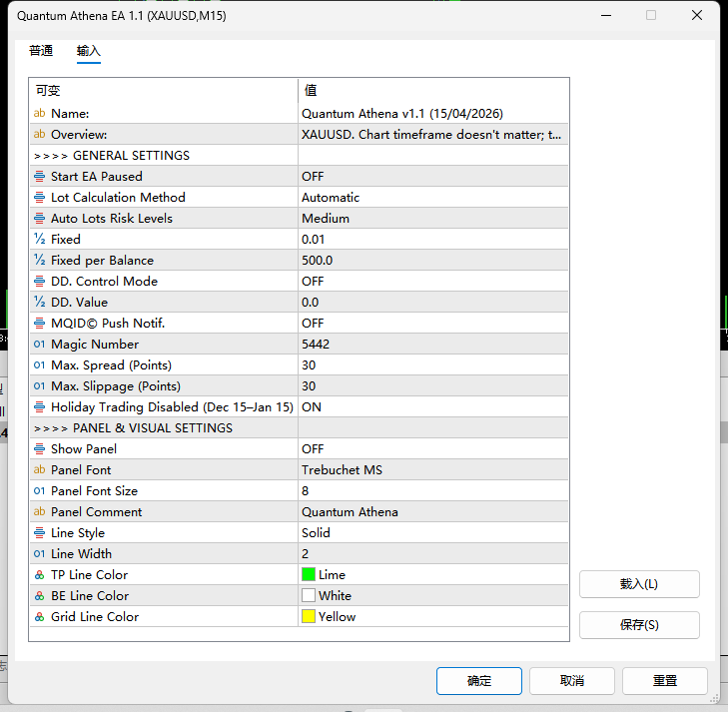
Task: Click the fraction icon beside Fixed per Balance
Action: coord(40,260)
